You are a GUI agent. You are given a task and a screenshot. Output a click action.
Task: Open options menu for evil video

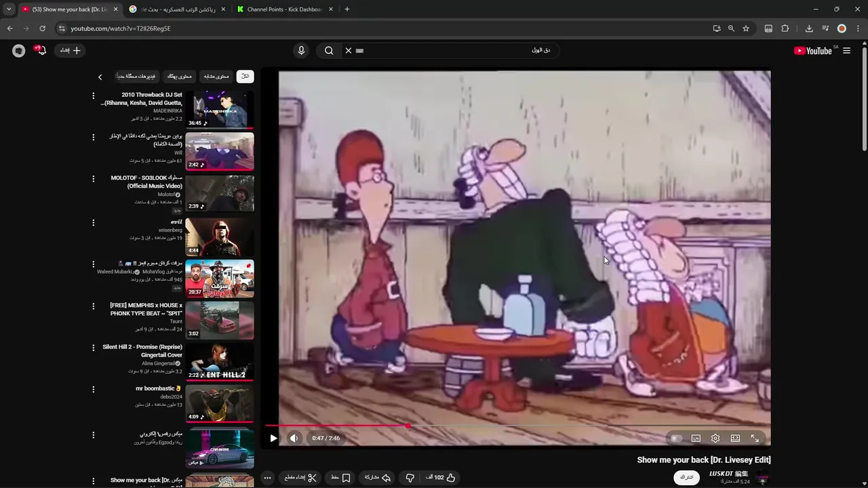pyautogui.click(x=94, y=222)
